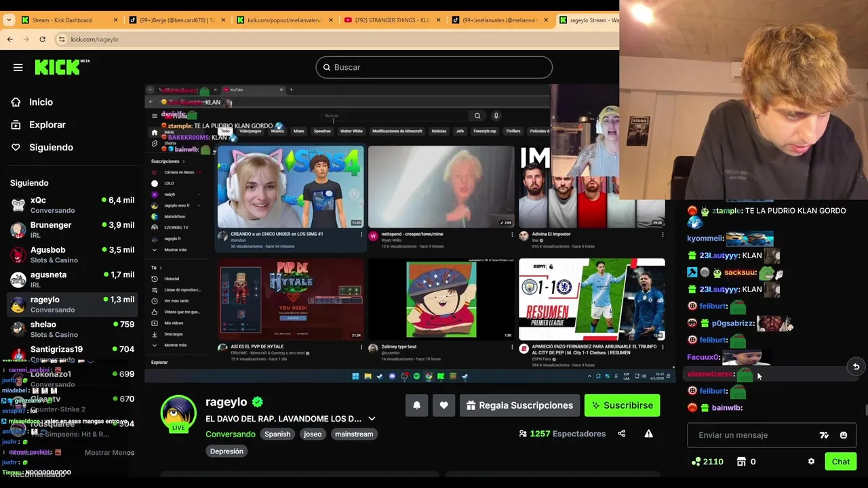Click kyommeii username in chat

click(706, 239)
